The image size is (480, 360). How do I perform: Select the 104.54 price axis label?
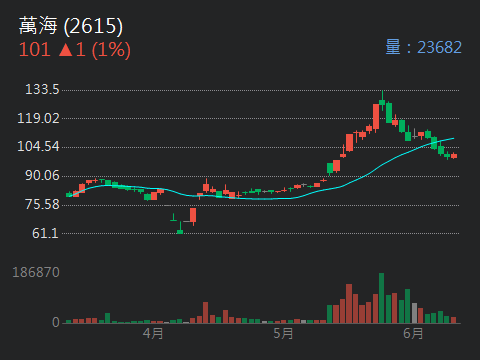coord(38,146)
